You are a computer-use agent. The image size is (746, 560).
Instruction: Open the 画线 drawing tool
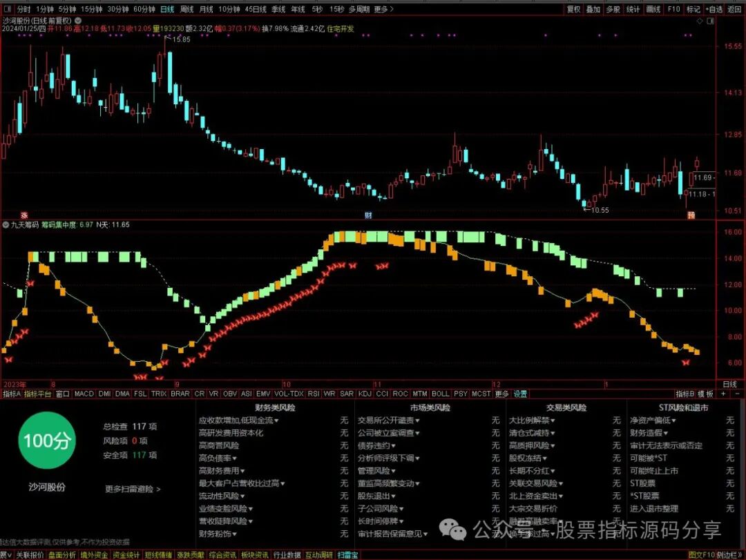(653, 9)
